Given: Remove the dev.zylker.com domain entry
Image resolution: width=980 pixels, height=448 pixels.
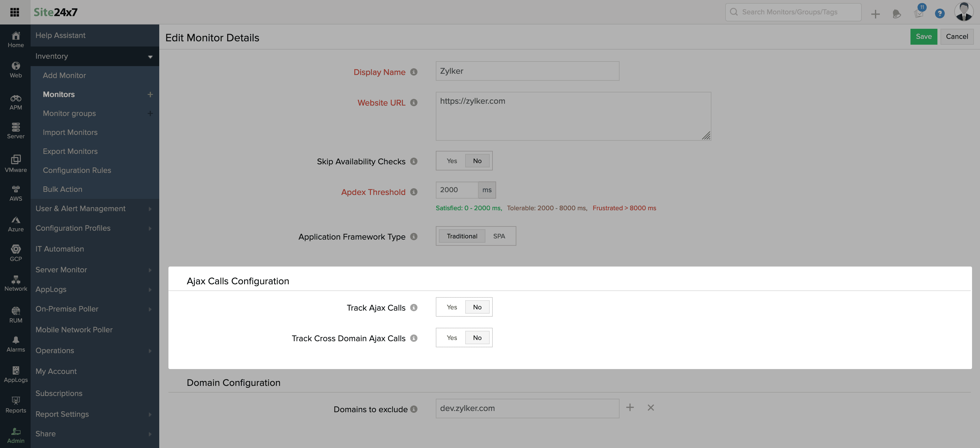Looking at the screenshot, I should coord(651,407).
